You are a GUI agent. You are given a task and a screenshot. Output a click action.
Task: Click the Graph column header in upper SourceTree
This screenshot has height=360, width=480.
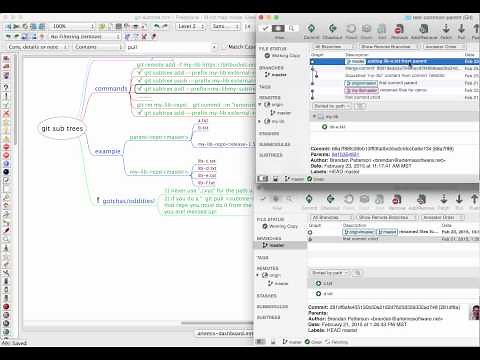[317, 54]
